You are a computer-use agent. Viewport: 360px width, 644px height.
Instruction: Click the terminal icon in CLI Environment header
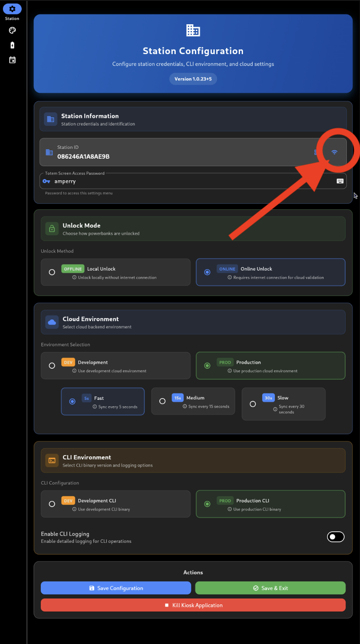[x=51, y=460]
